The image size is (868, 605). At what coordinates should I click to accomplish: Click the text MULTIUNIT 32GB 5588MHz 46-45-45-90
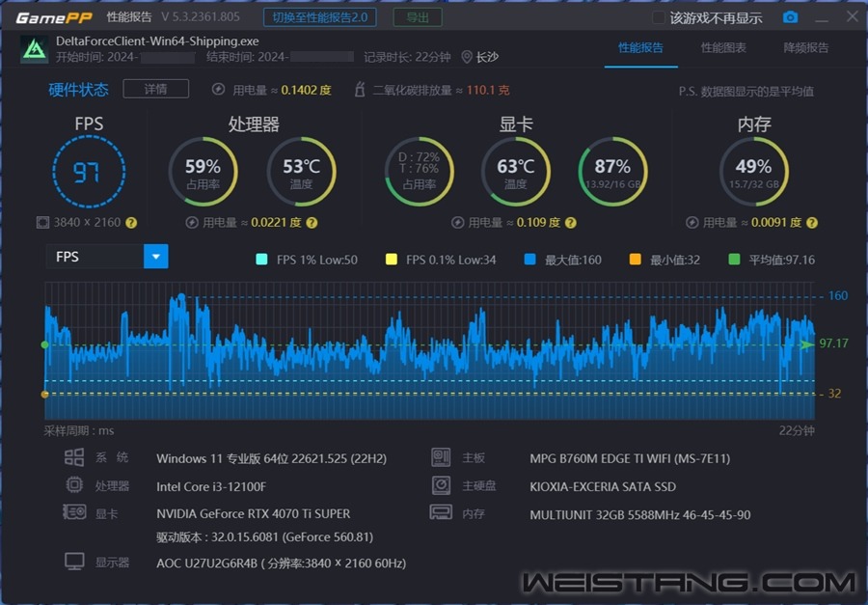pos(640,514)
